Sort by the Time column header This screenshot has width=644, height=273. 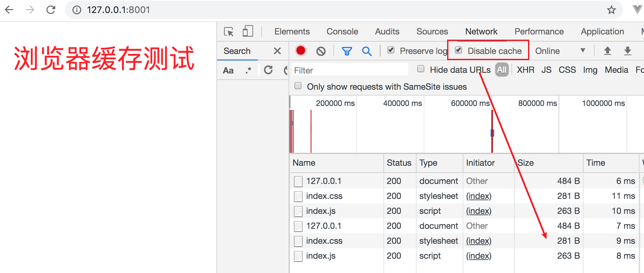(x=611, y=163)
